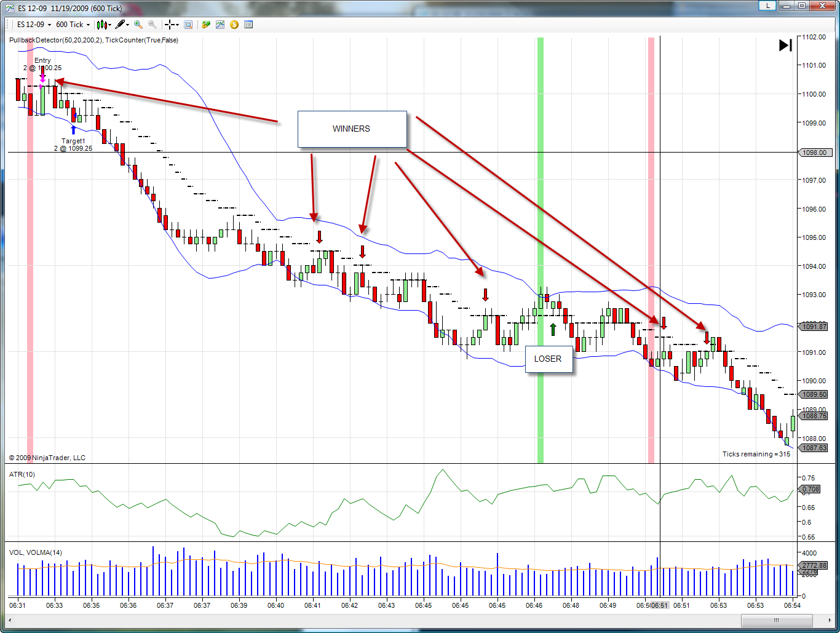840x633 pixels.
Task: Click the 06:46 time axis label
Action: point(534,606)
